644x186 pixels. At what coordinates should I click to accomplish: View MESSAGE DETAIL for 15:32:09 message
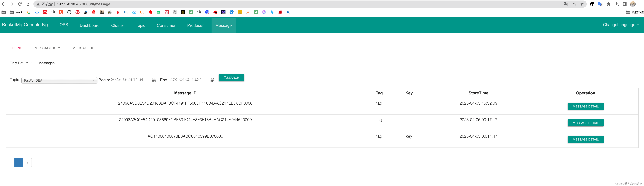(x=585, y=106)
